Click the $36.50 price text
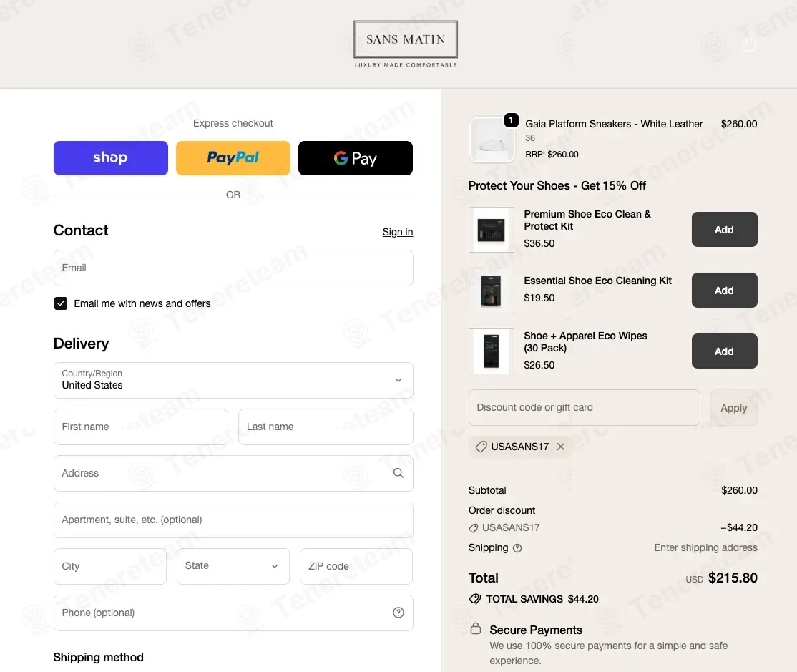 tap(539, 243)
